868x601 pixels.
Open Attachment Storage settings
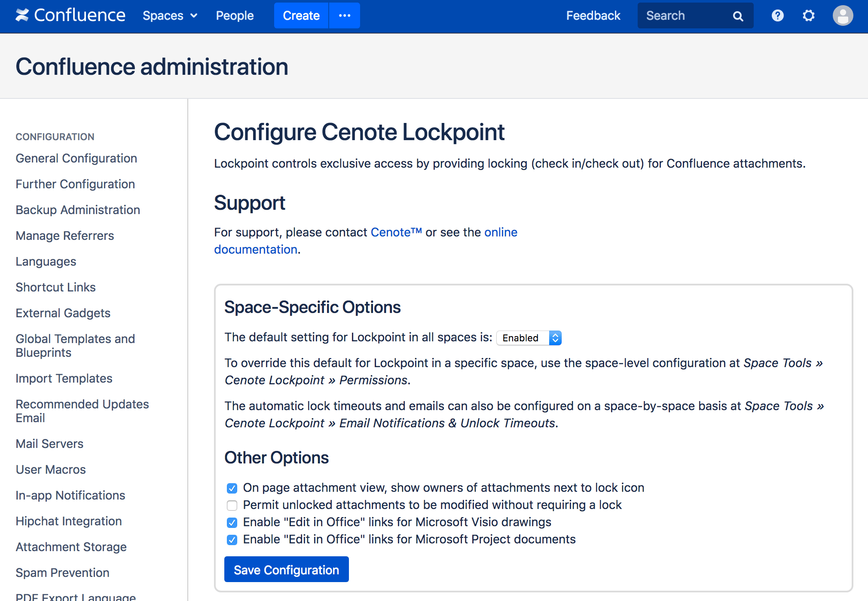pos(71,547)
